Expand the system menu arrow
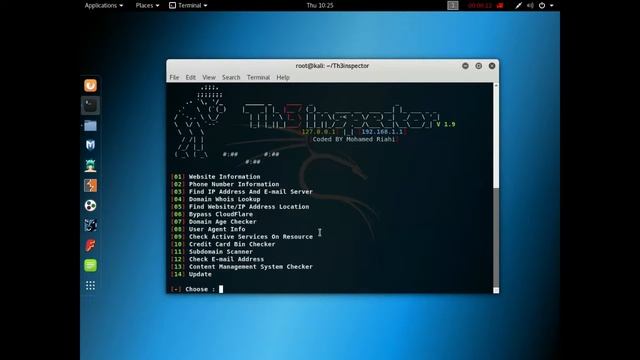This screenshot has height=360, width=640. [551, 5]
